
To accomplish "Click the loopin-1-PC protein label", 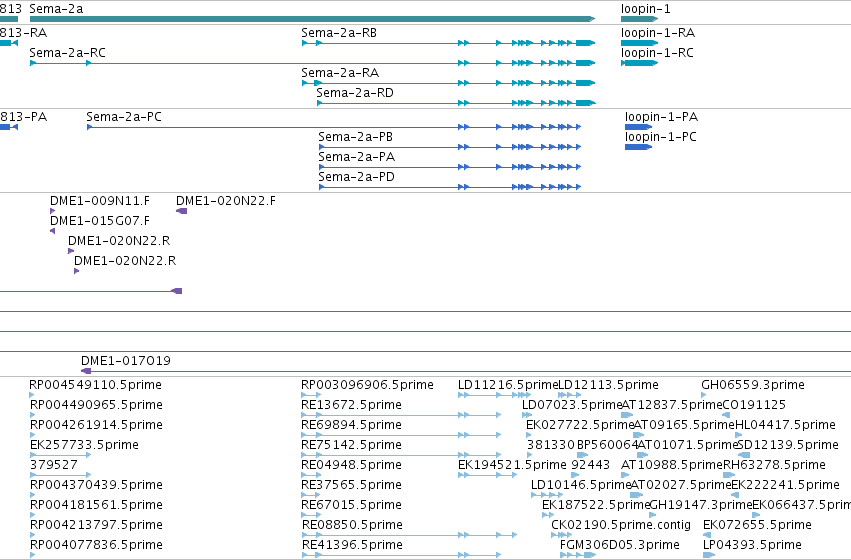I will pos(661,137).
